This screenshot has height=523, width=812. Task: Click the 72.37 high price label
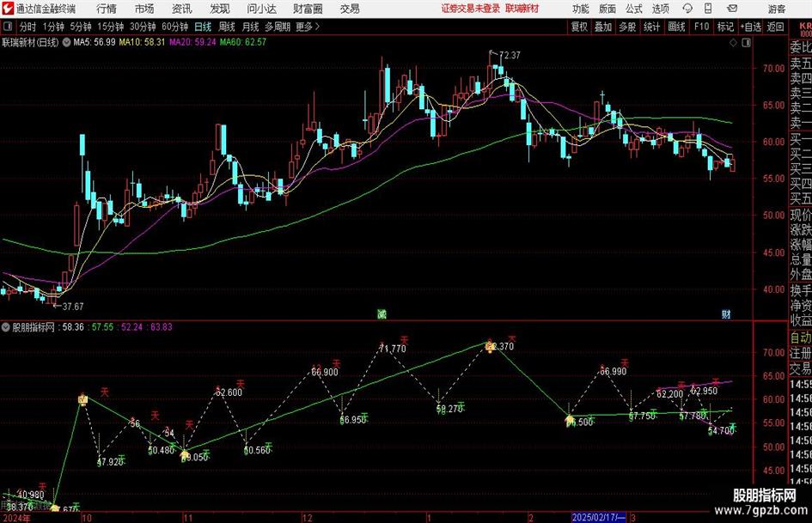click(510, 55)
